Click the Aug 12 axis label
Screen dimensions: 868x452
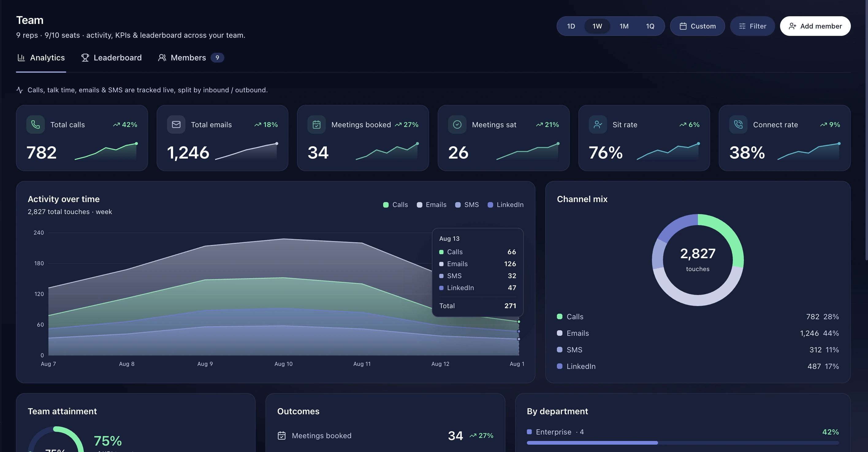coord(440,364)
